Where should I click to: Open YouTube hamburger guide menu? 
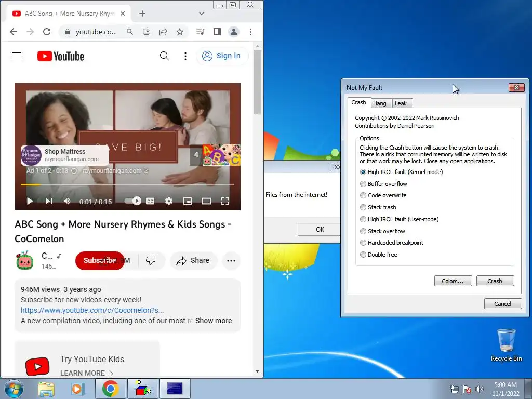coord(17,56)
